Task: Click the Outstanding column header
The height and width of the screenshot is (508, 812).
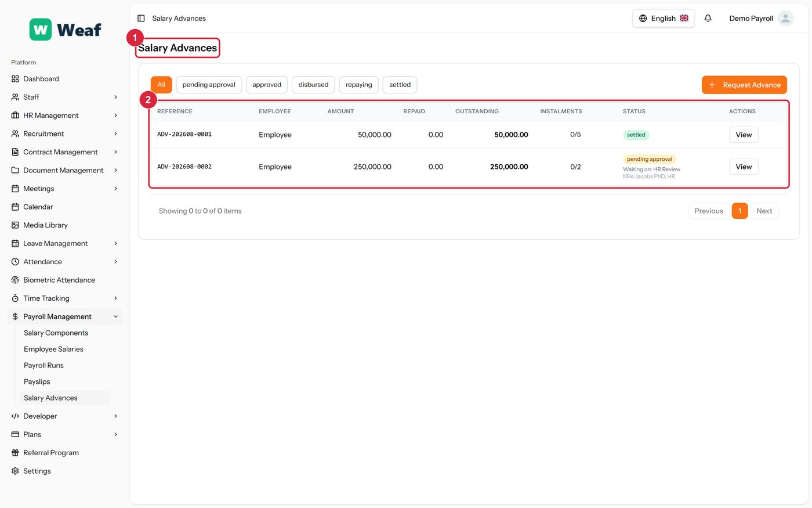Action: [x=477, y=111]
